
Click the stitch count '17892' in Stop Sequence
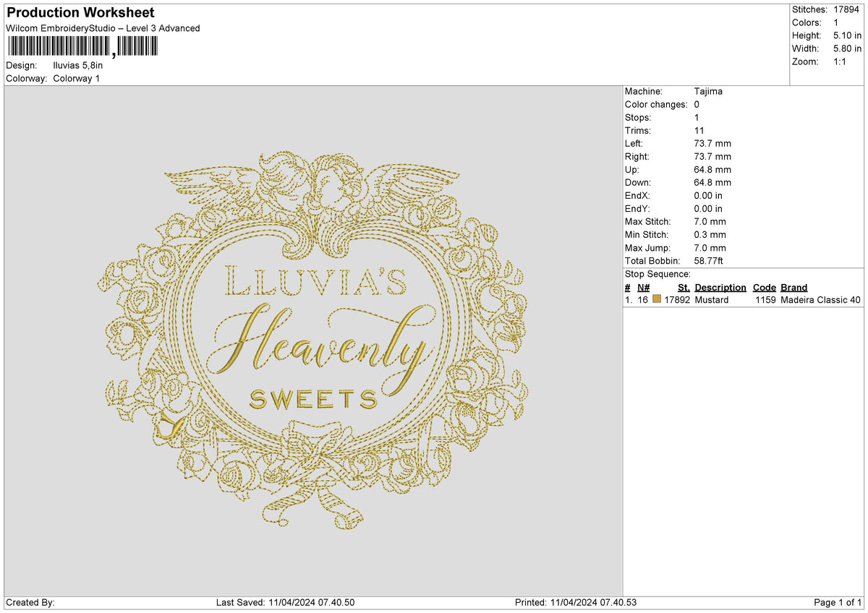[677, 299]
